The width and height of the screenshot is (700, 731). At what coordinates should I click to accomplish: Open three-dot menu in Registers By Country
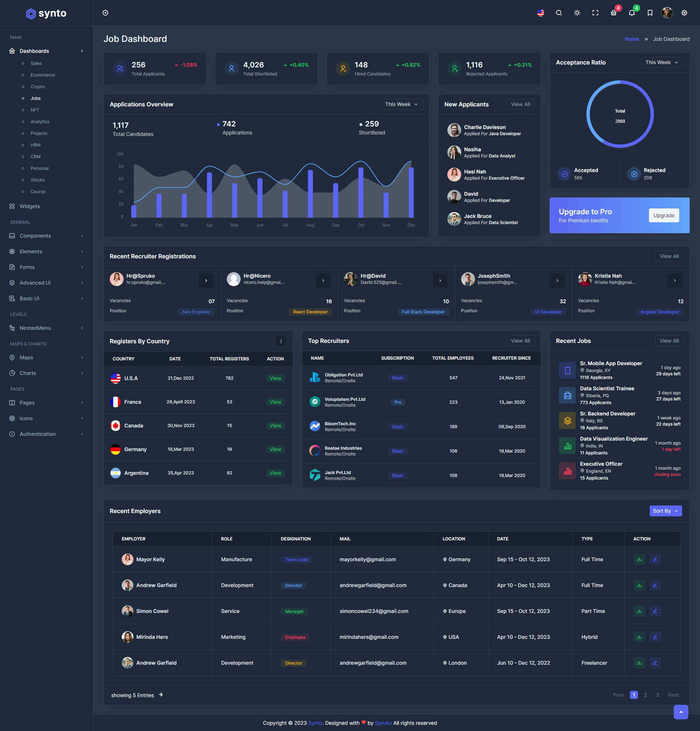click(281, 341)
